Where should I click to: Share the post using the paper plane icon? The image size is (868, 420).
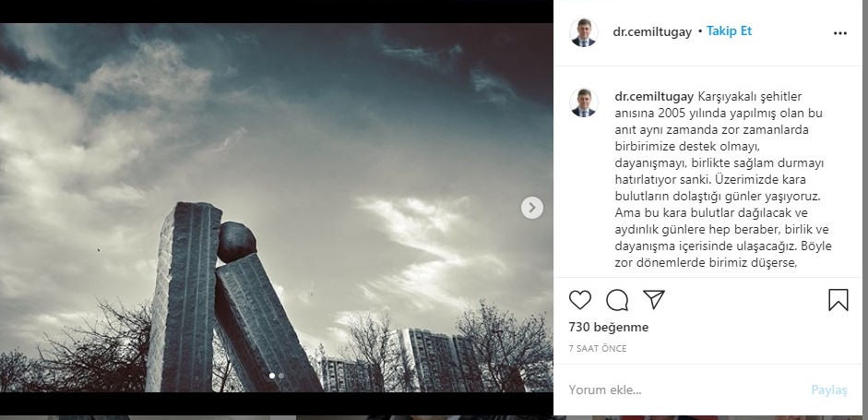coord(654,299)
